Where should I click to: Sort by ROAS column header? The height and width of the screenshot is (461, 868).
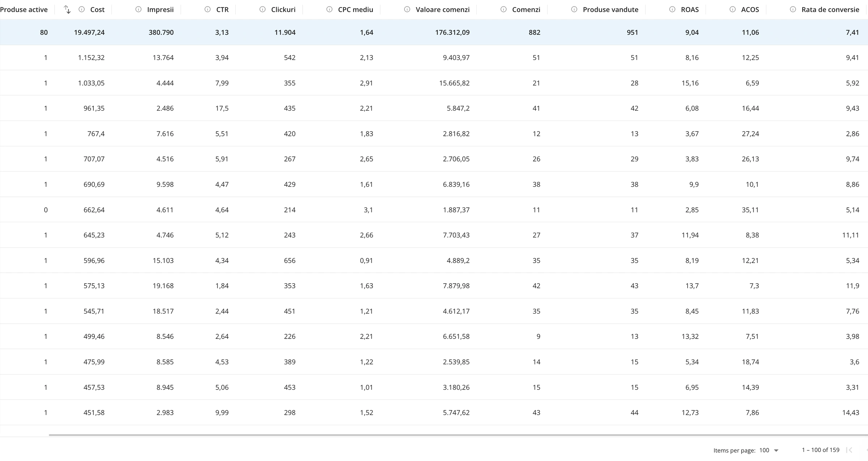(x=690, y=9)
